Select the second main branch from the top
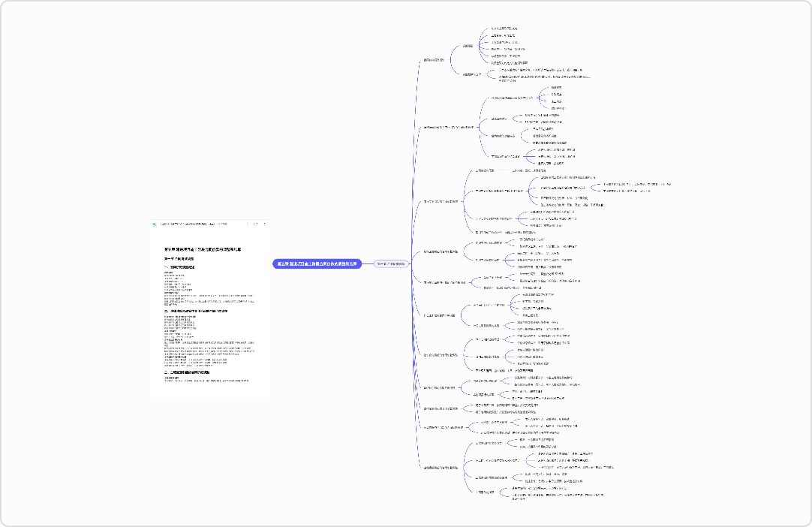The width and height of the screenshot is (812, 527). 449,127
